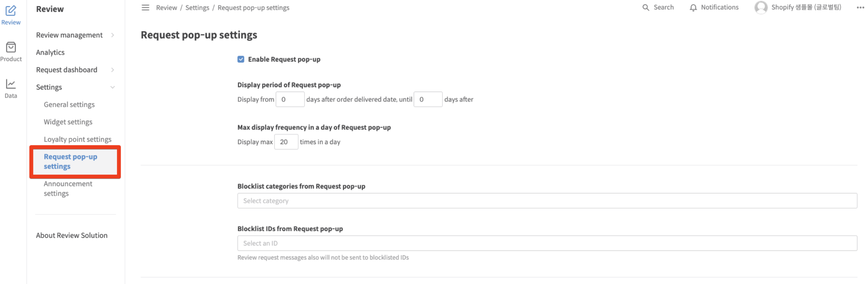The height and width of the screenshot is (284, 868).
Task: Toggle the hamburger menu icon
Action: [x=145, y=7]
